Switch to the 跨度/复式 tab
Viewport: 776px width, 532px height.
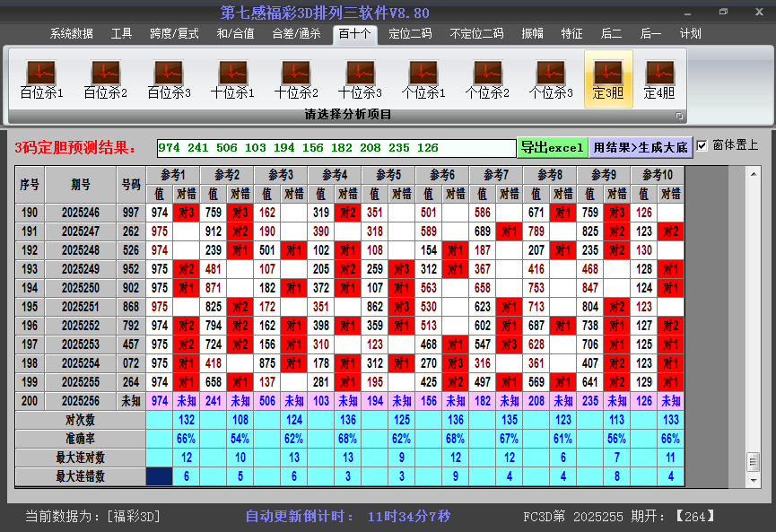[x=174, y=33]
